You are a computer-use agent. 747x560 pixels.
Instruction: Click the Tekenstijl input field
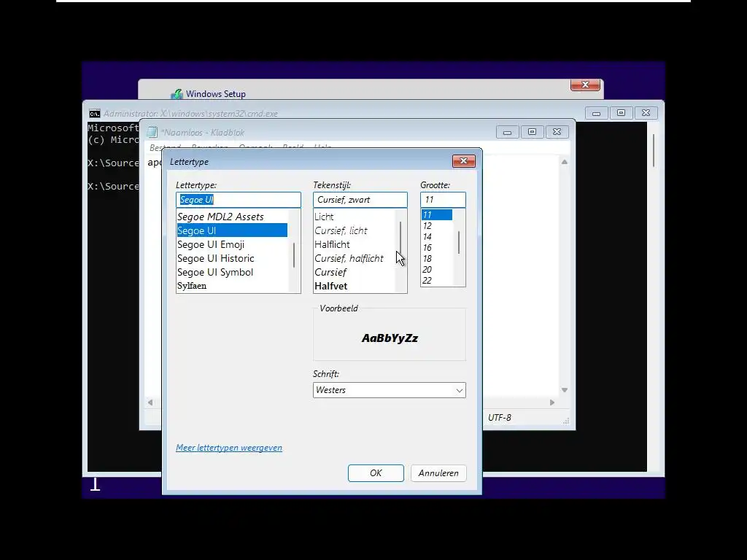point(360,200)
